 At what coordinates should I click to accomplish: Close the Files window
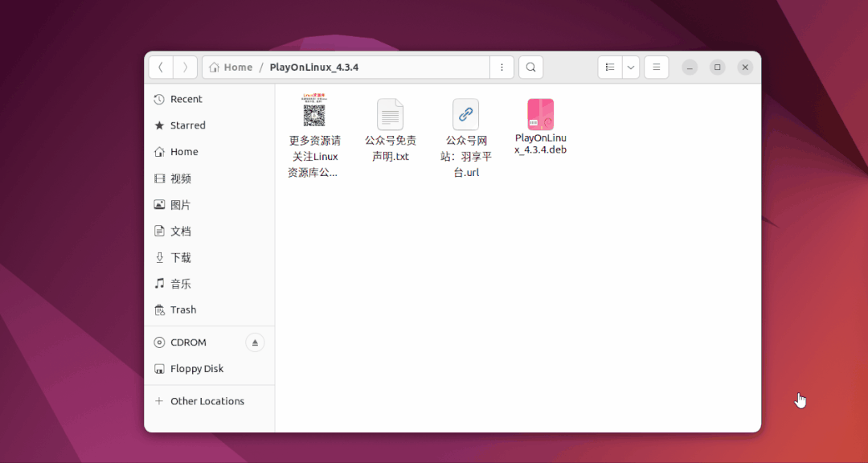[745, 67]
